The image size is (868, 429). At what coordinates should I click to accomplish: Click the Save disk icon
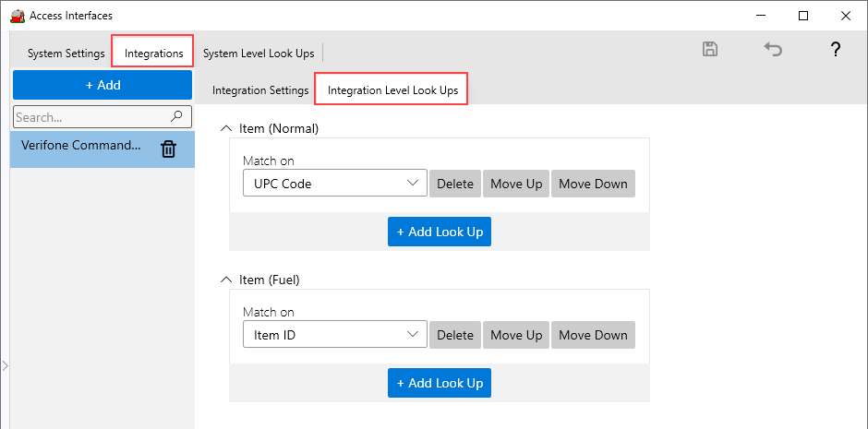(710, 50)
